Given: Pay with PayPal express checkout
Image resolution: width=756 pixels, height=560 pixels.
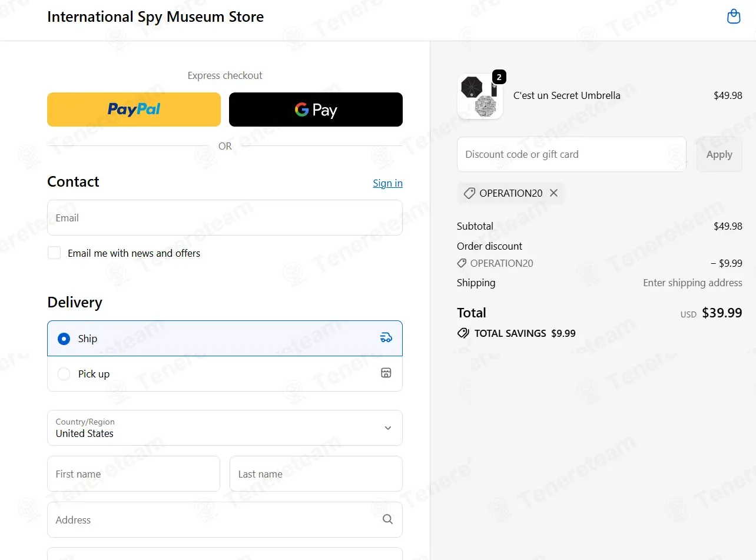Looking at the screenshot, I should click(134, 110).
